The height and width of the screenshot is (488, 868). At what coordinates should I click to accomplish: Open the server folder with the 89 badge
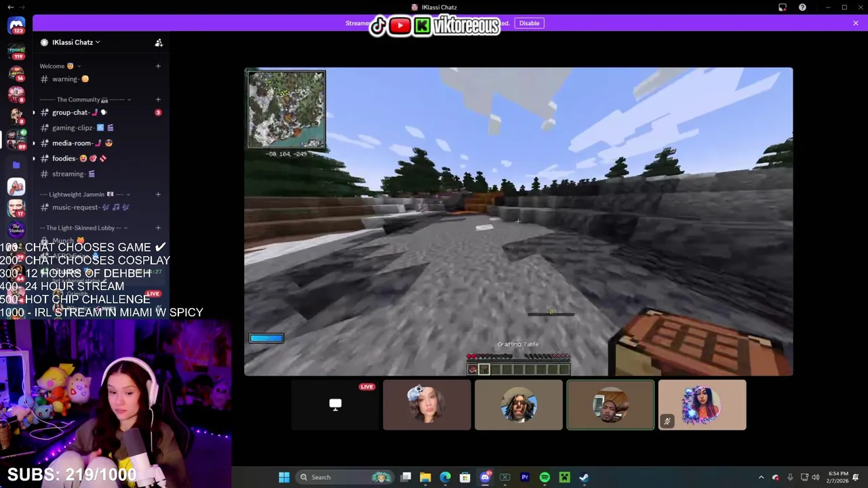pos(16,139)
